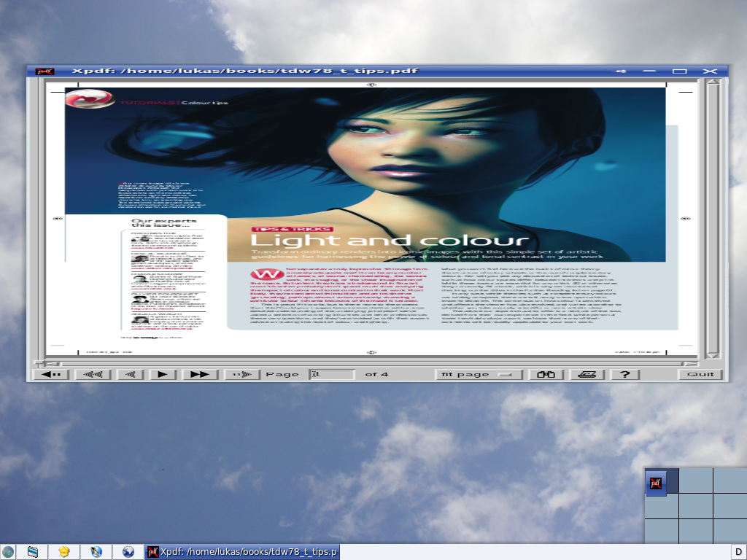The height and width of the screenshot is (560, 747).
Task: Skip forward ten pages with the double-right arrow
Action: coord(200,374)
